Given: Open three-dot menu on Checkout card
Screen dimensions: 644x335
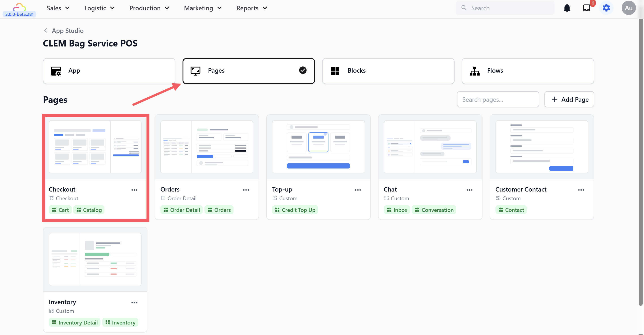Looking at the screenshot, I should coord(134,190).
